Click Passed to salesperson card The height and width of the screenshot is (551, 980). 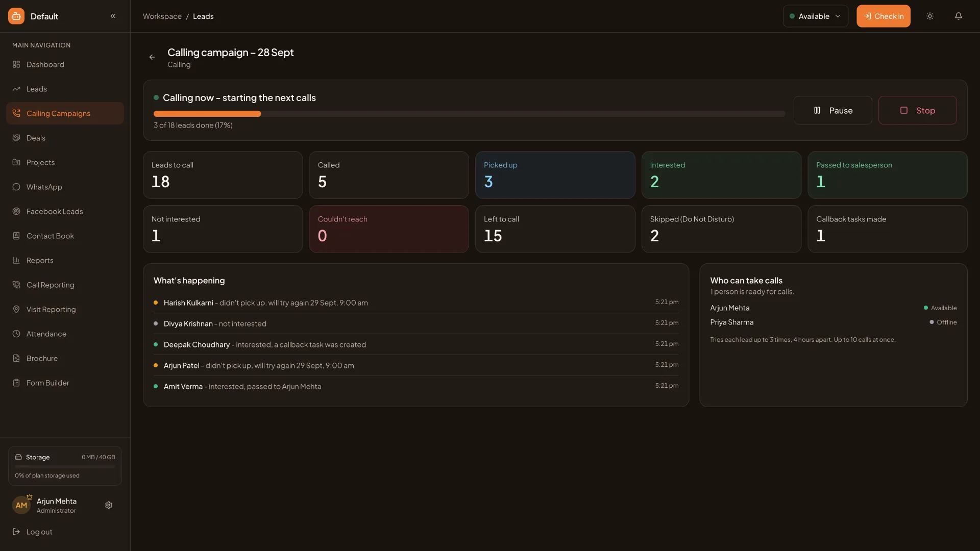(887, 175)
